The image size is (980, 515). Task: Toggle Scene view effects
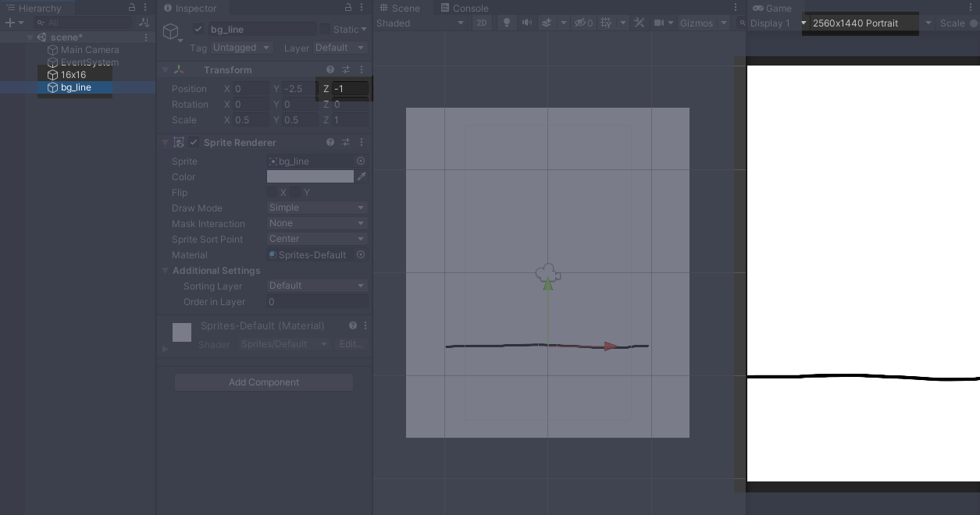[547, 23]
